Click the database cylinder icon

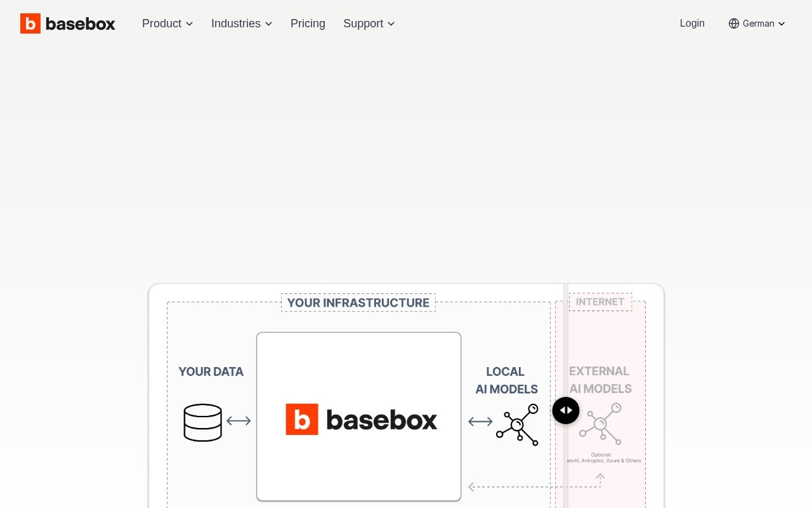[x=203, y=422]
